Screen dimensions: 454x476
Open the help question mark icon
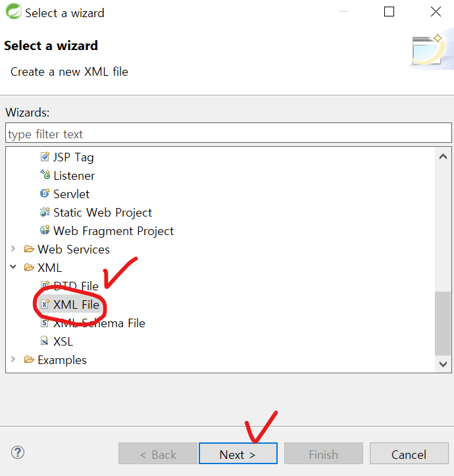[x=18, y=452]
